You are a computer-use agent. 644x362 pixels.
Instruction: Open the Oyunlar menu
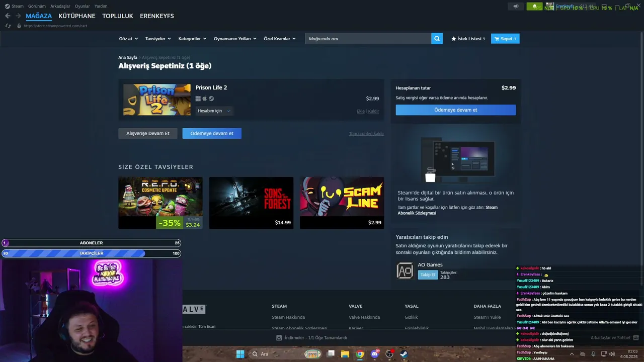(83, 6)
